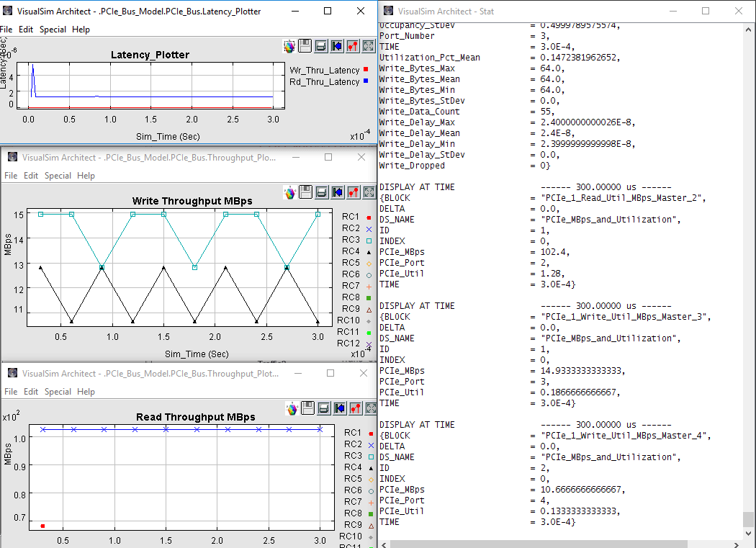Click fit-to-window icon in Latency_Plotter toolbar
This screenshot has width=756, height=548.
coord(369,46)
